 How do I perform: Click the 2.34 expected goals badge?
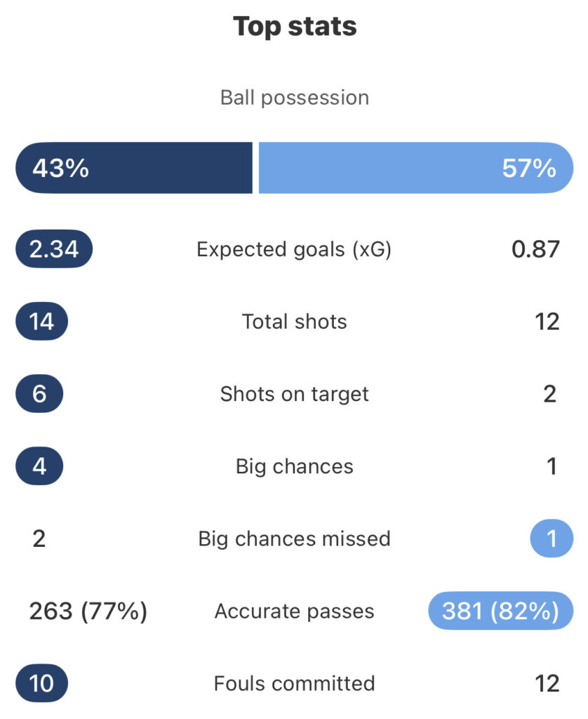tap(54, 249)
